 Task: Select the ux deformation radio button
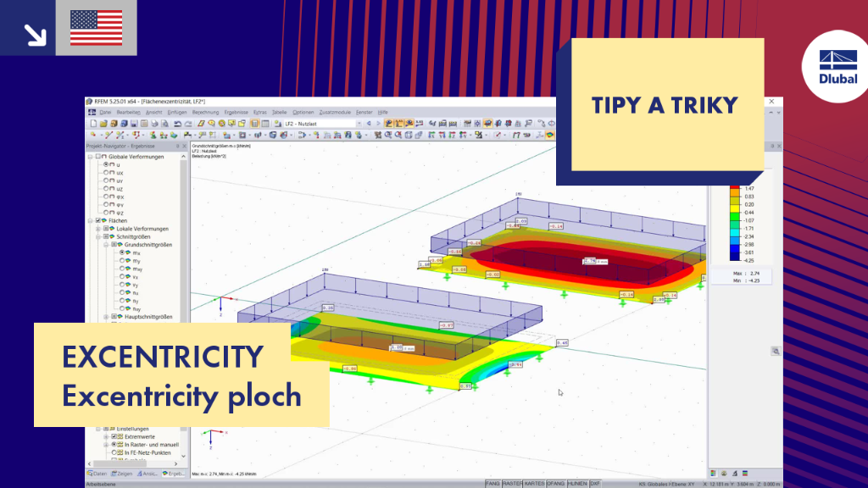106,173
